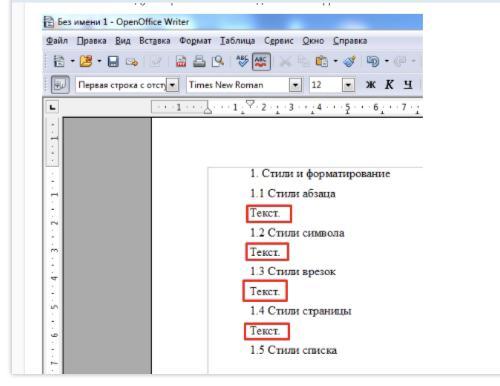Run spelling and grammar check
Screen dimensions: 500x386
click(242, 62)
